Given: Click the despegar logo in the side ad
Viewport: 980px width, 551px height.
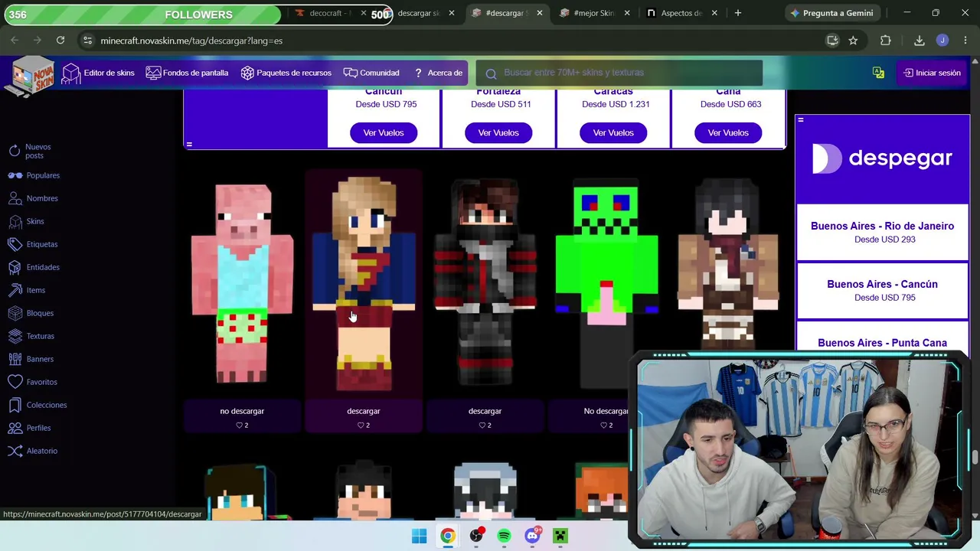Looking at the screenshot, I should click(x=882, y=158).
